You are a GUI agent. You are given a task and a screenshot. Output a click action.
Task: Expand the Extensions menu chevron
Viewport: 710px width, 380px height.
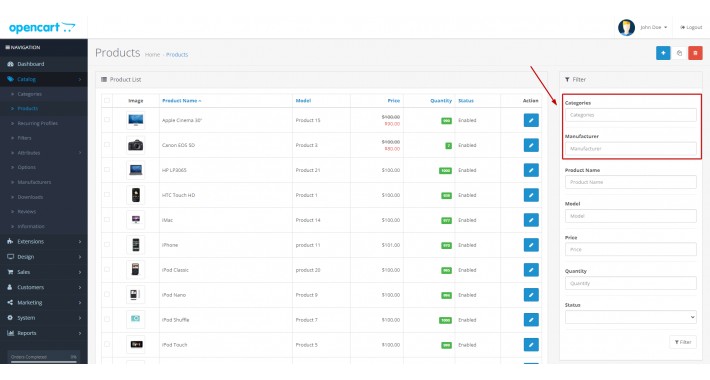[x=80, y=241]
